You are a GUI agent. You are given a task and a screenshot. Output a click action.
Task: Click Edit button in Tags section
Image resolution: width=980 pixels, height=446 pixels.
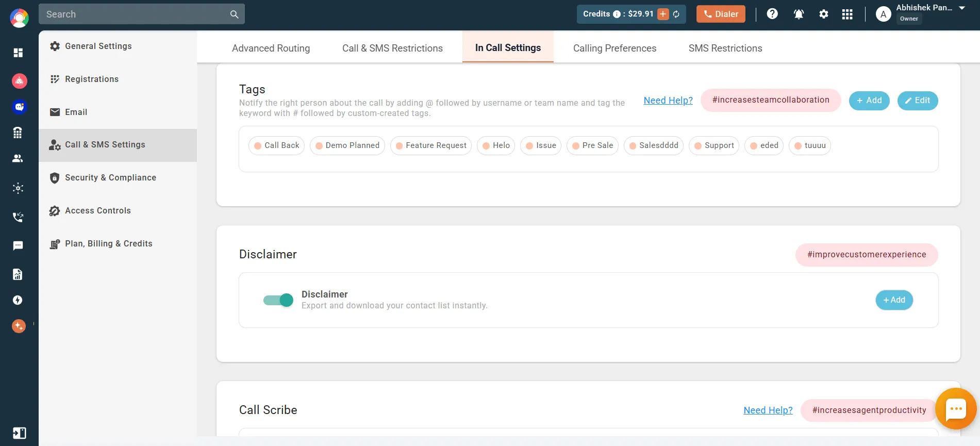918,101
